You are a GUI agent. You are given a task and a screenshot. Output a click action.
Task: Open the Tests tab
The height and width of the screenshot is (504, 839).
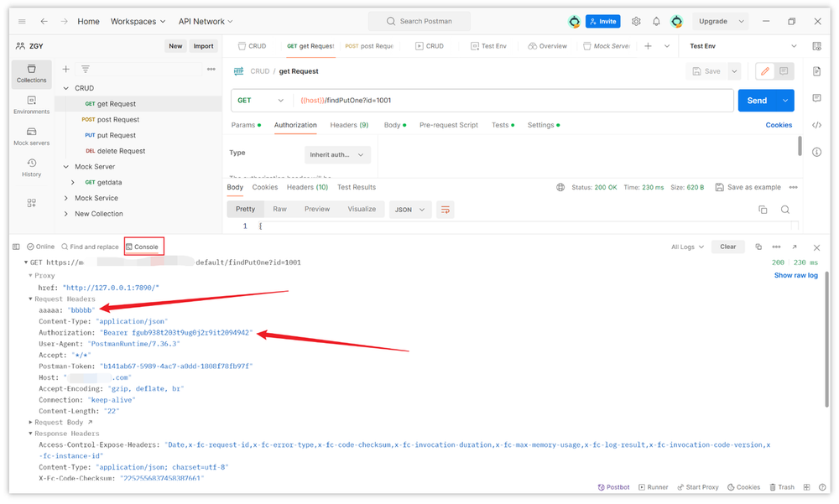pyautogui.click(x=503, y=125)
